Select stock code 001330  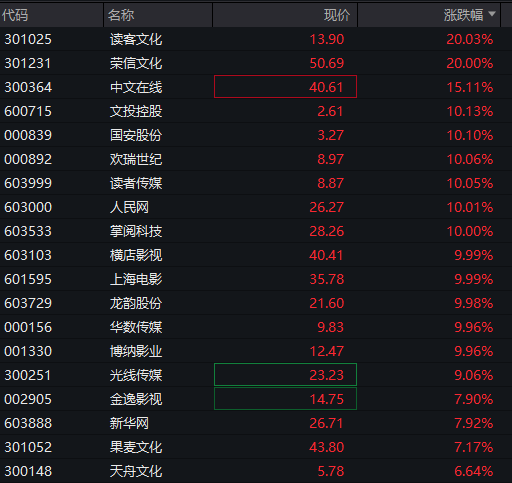point(28,351)
